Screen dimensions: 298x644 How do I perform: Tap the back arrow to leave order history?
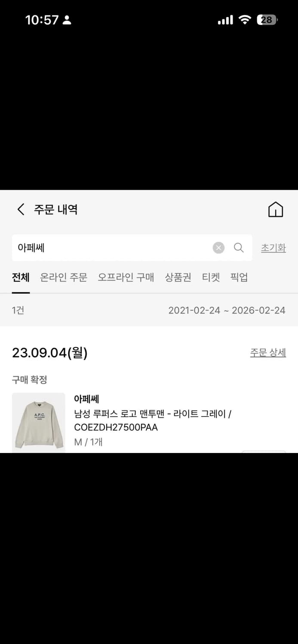tap(20, 209)
